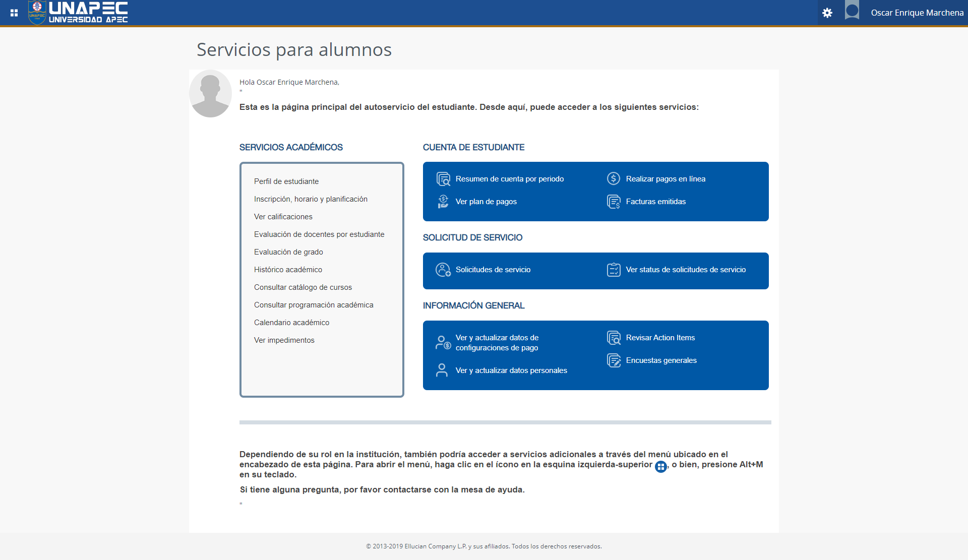
Task: Click the profile photo placeholder thumbnail
Action: click(x=210, y=94)
